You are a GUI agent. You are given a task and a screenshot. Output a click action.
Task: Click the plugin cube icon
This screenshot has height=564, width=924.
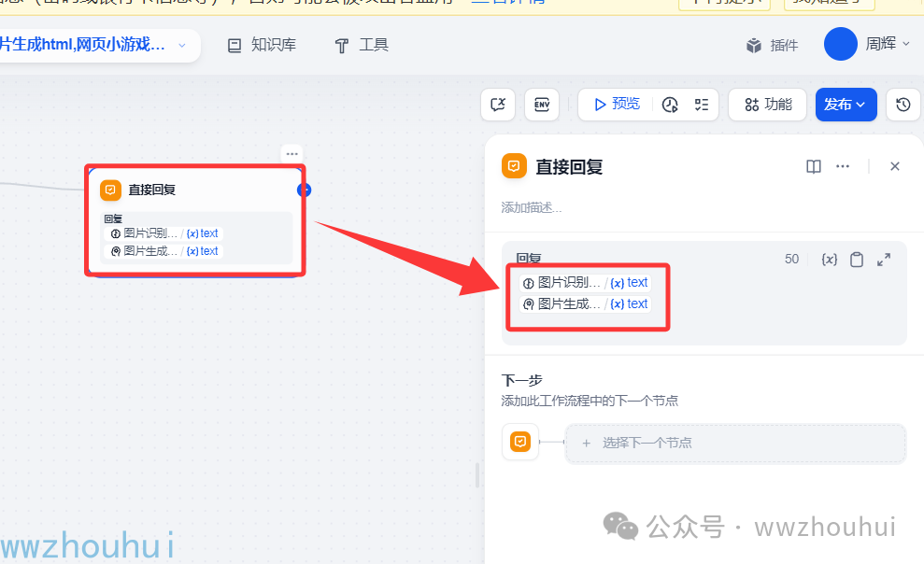[754, 46]
